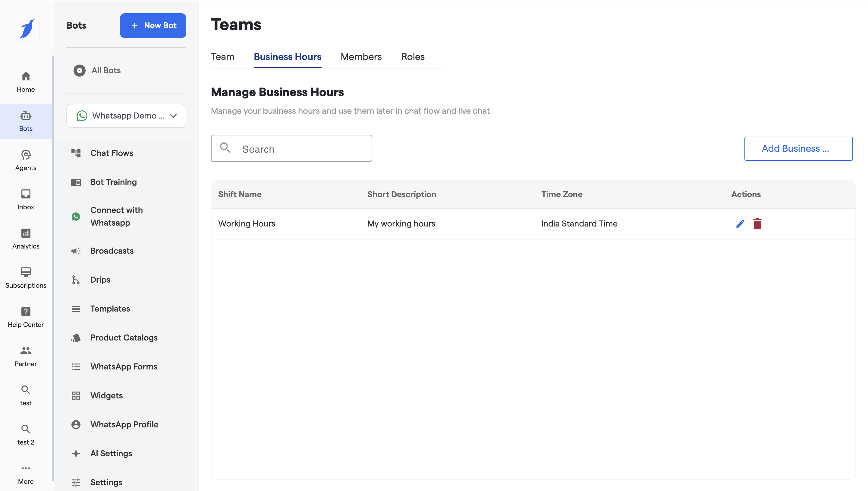Open Chat Flows in bot menu
The height and width of the screenshot is (491, 868).
click(112, 153)
